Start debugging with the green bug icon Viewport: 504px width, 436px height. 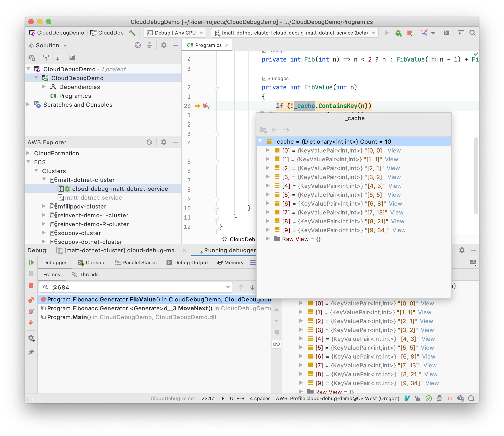pos(398,33)
